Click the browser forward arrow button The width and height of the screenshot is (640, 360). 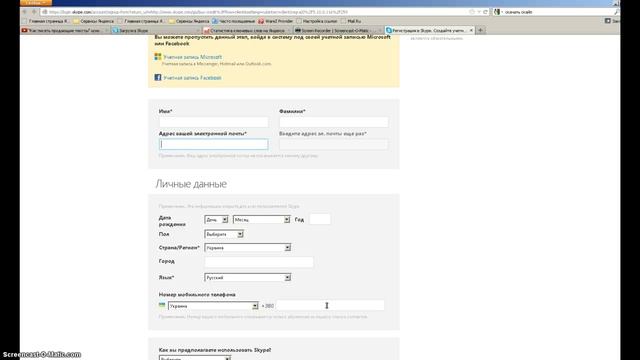[x=34, y=12]
